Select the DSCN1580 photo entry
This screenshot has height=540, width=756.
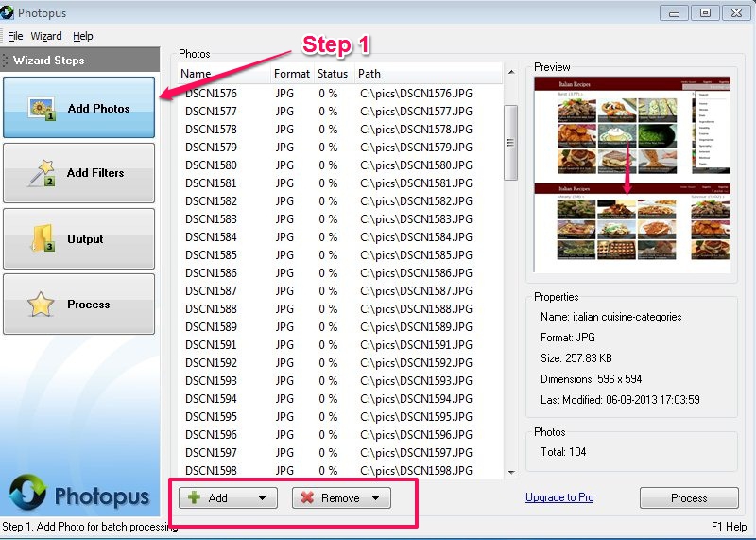(x=340, y=165)
